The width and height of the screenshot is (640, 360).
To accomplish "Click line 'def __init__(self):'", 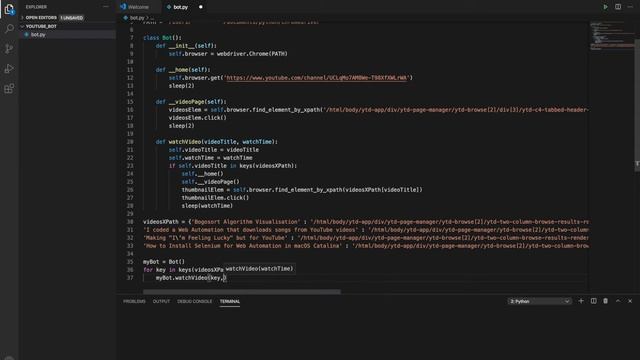I will pyautogui.click(x=186, y=46).
